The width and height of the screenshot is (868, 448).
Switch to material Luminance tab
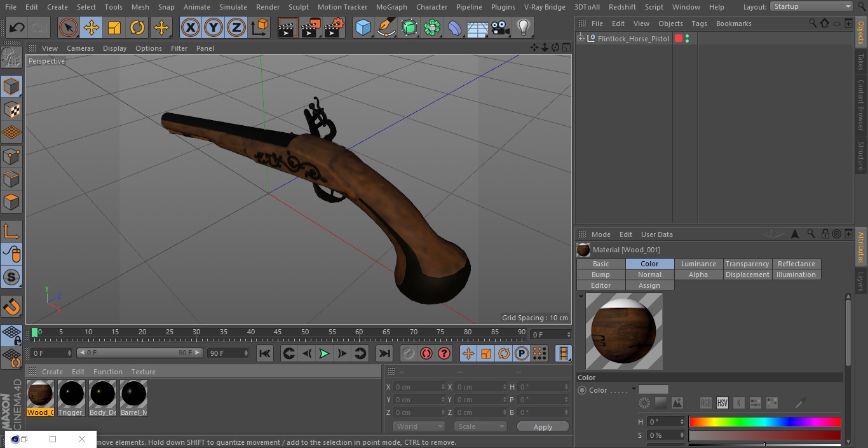pos(698,264)
